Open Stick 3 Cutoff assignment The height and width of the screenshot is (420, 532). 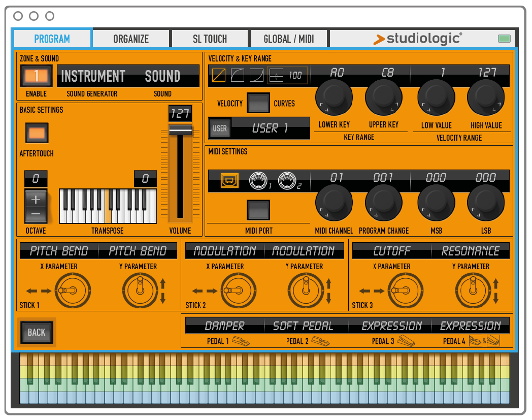click(392, 250)
